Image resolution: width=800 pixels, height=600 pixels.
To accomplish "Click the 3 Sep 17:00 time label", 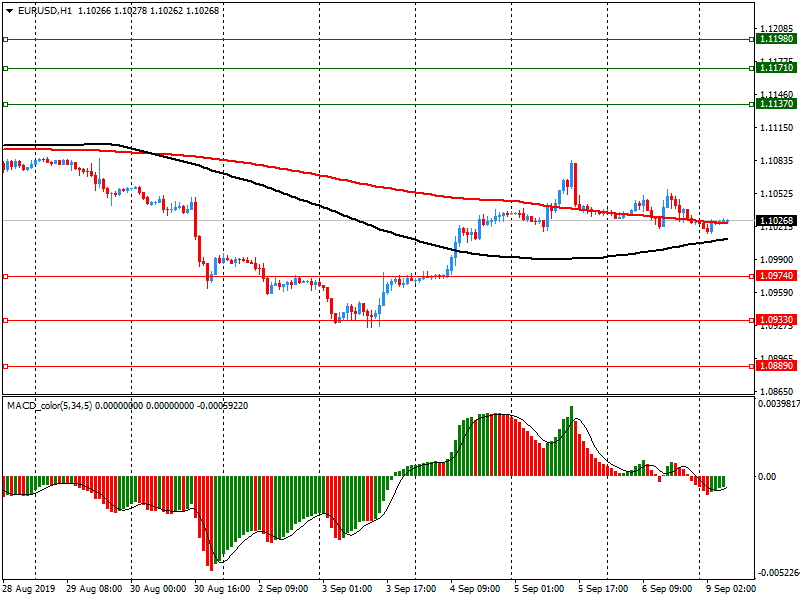I will pyautogui.click(x=411, y=588).
